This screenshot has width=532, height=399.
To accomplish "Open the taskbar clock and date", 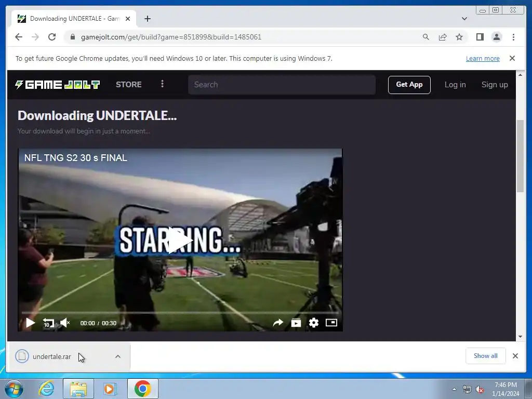I will tap(506, 389).
